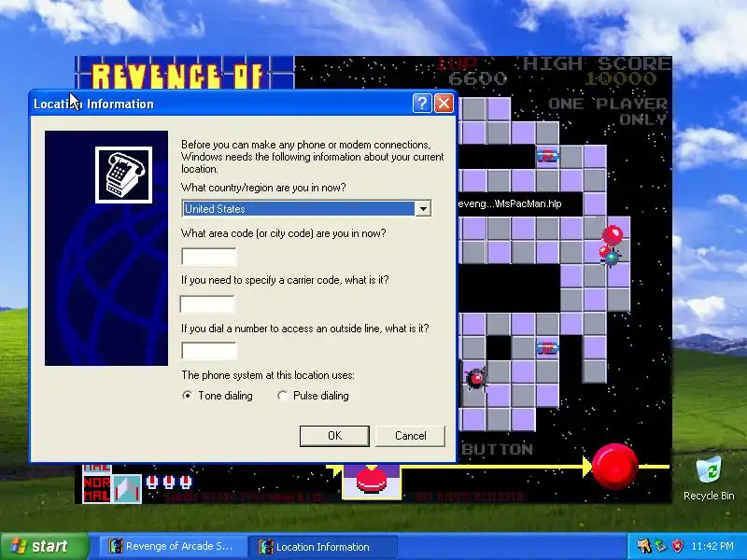
Task: Open the Windows Start menu
Action: coord(45,546)
